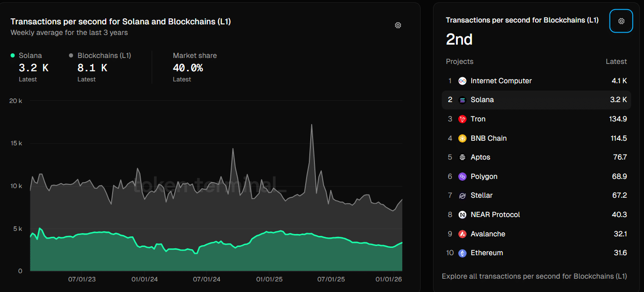Select the highlighted Solana ranking row
Screen dimensions: 644x292
[x=536, y=99]
